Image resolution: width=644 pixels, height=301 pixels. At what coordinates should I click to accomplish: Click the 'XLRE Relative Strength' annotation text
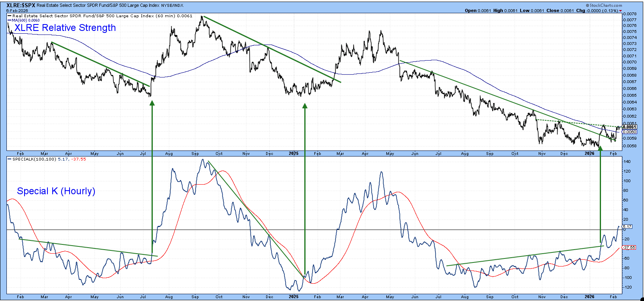coord(65,28)
